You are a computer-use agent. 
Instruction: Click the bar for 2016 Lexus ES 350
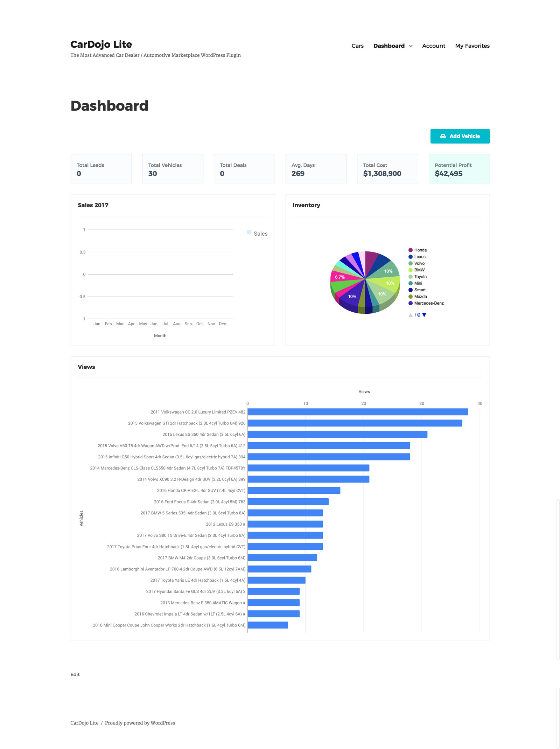point(337,434)
